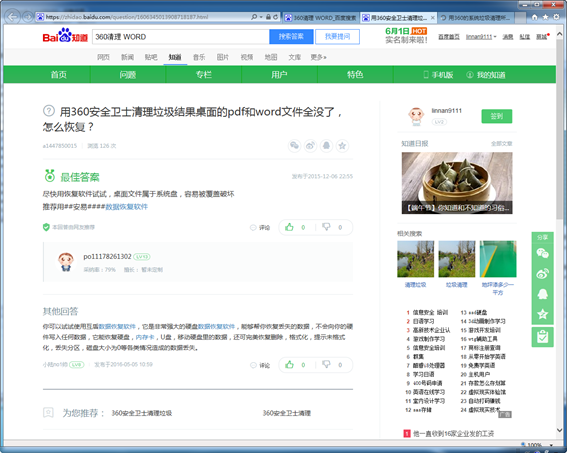The image size is (567, 453).
Task: Share question via Weibo icon under title
Action: click(x=310, y=146)
